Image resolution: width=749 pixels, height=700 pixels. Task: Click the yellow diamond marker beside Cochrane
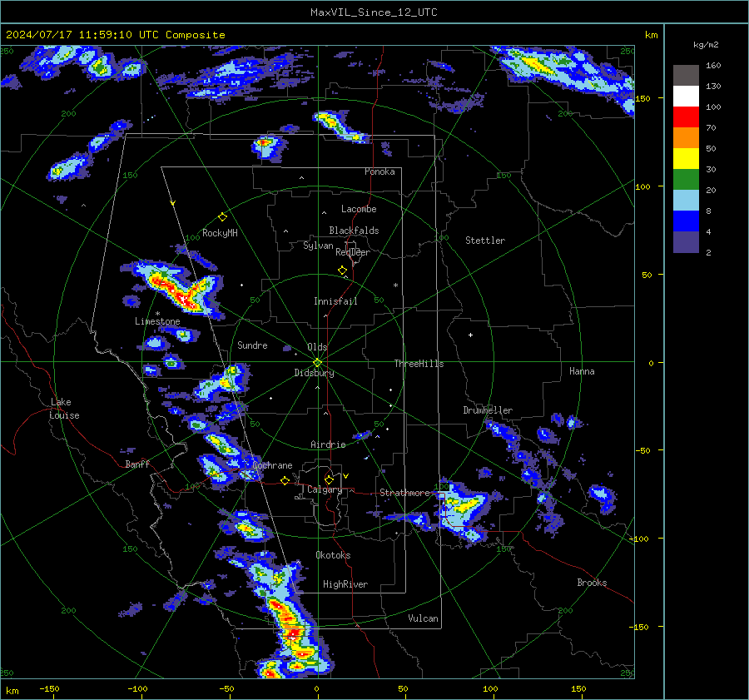click(x=285, y=480)
